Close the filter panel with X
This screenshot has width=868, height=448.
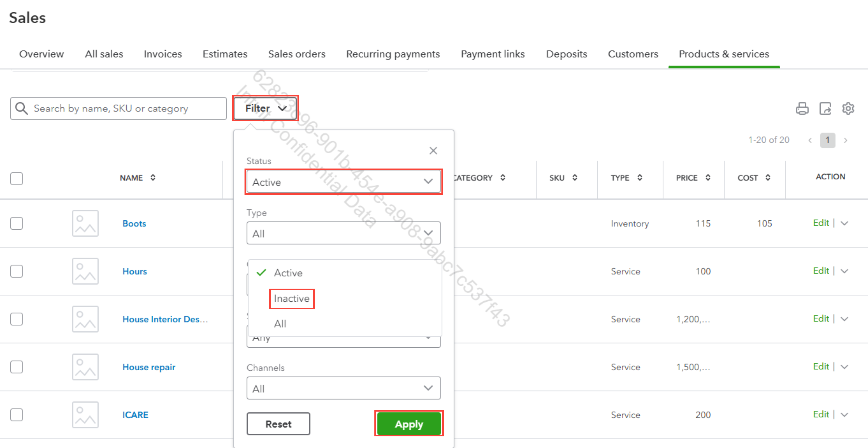click(433, 150)
